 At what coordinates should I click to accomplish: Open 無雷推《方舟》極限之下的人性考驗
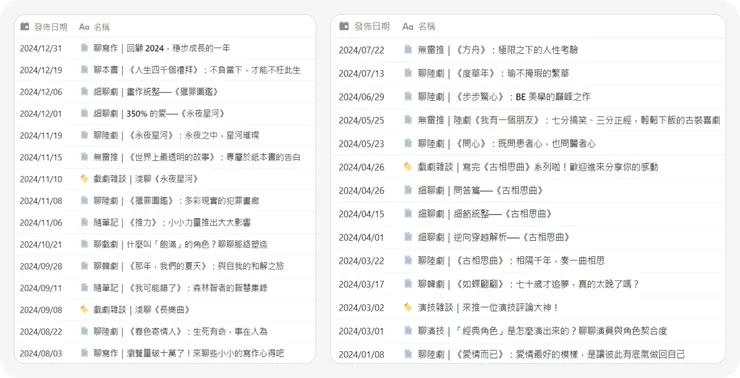pos(498,50)
